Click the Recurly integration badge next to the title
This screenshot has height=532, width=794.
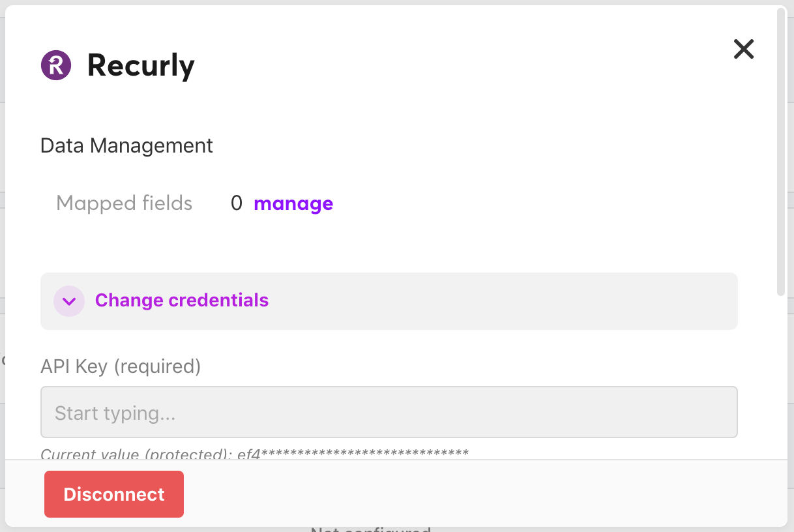pyautogui.click(x=55, y=65)
